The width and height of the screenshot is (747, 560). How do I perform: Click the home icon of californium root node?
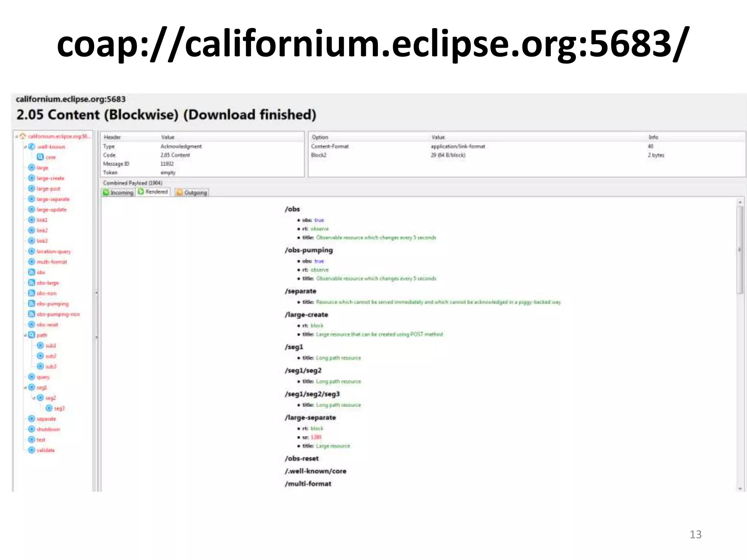(x=23, y=136)
